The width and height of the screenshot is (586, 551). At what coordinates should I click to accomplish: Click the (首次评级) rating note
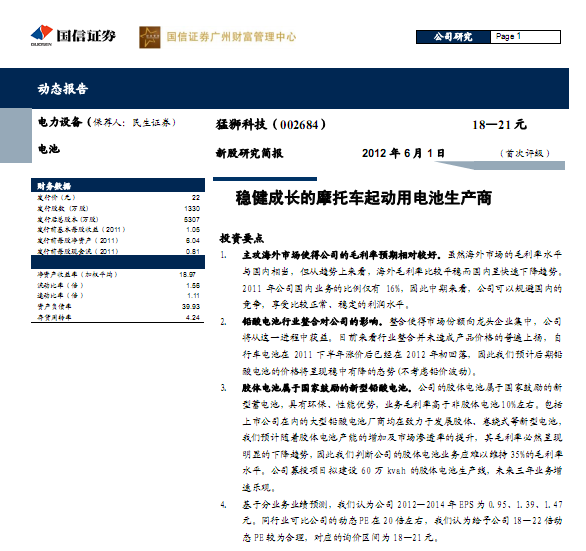(525, 153)
